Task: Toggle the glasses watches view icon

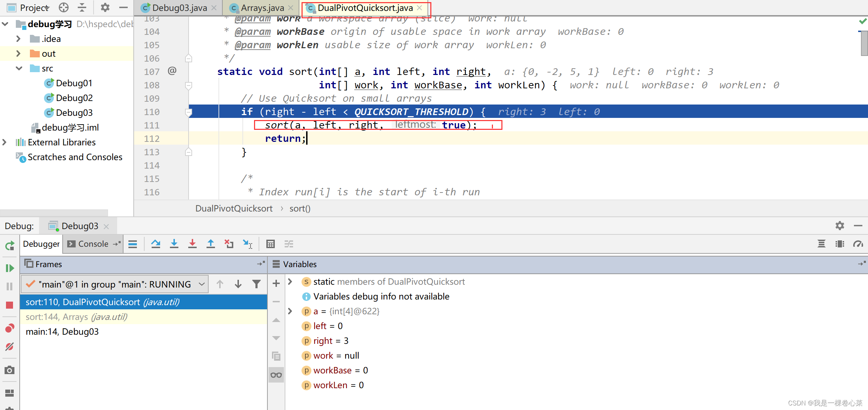Action: (x=276, y=375)
